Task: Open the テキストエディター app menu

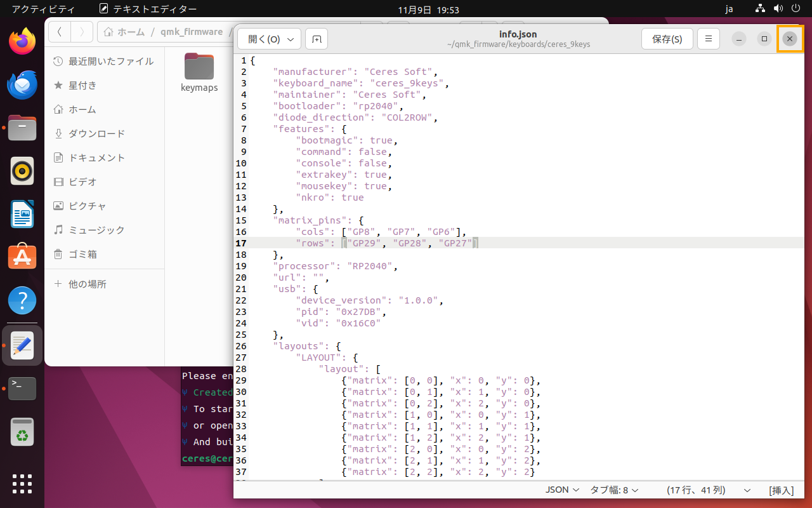Action: click(148, 10)
